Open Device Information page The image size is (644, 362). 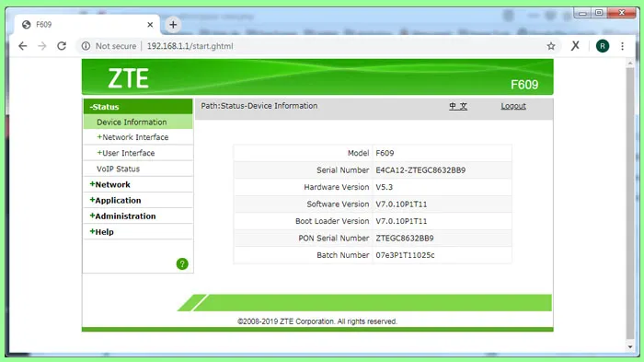coord(138,122)
